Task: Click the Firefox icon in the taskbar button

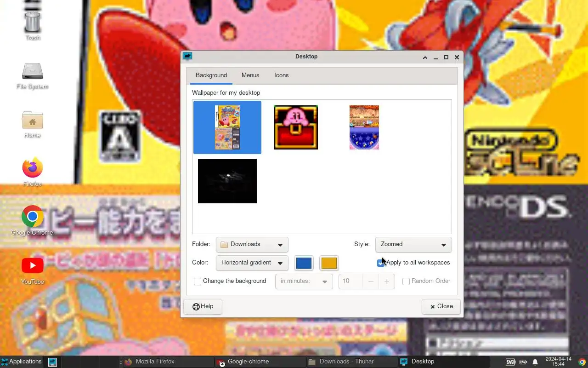Action: (x=129, y=362)
